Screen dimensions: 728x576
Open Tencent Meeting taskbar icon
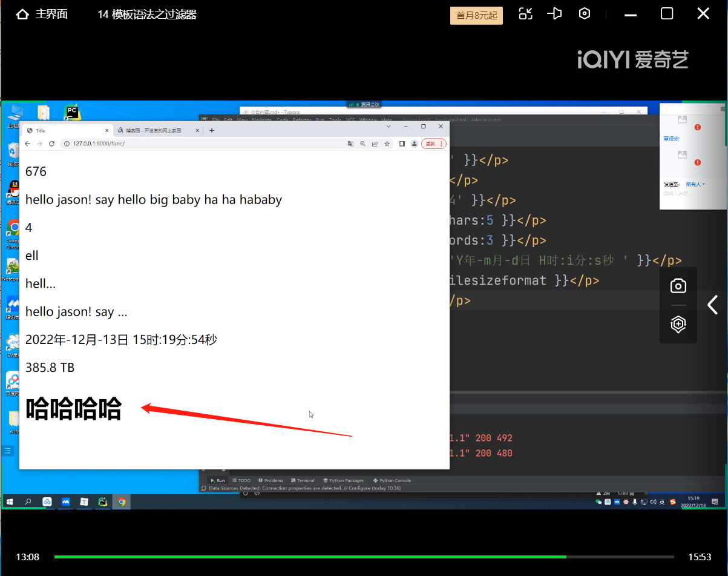click(65, 502)
